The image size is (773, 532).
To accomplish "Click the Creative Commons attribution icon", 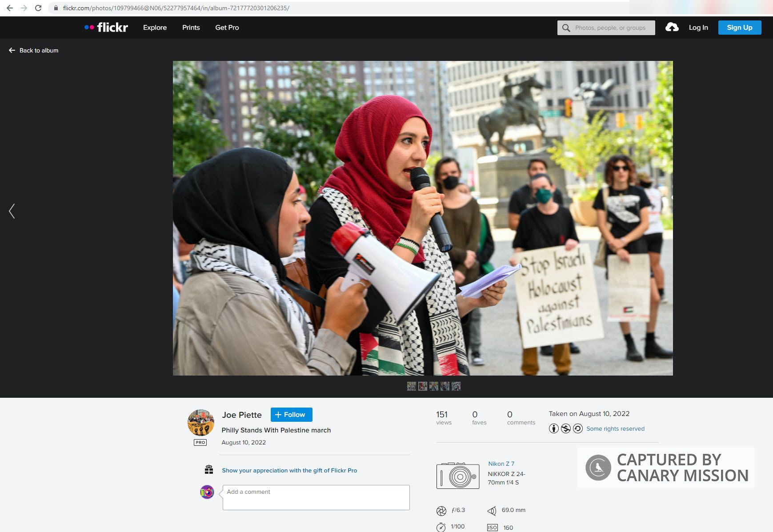I will tap(553, 428).
